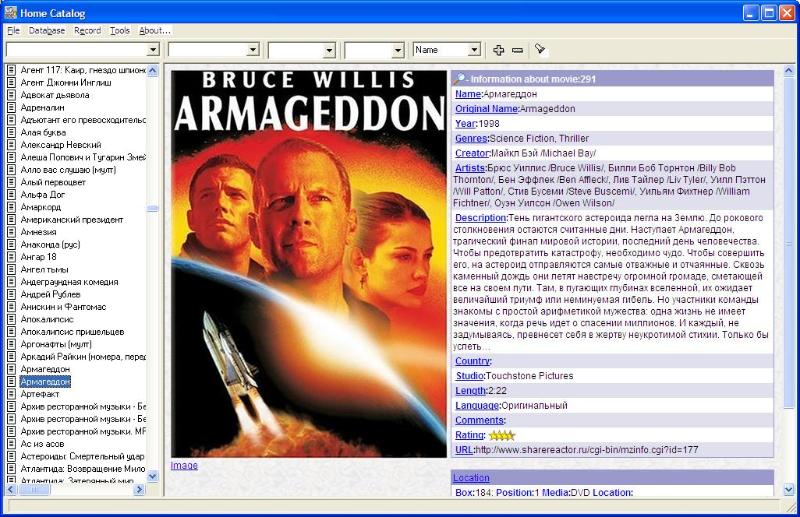Select Александр Невский in the list

point(61,145)
